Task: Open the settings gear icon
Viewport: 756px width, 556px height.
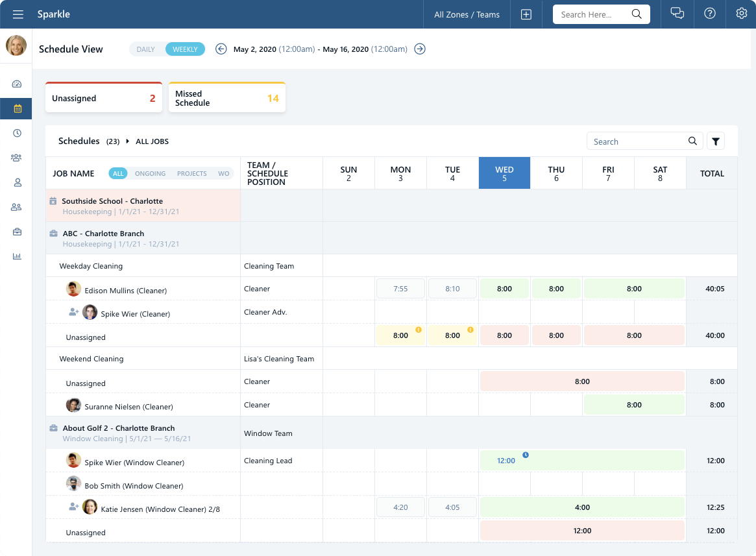Action: pos(741,14)
